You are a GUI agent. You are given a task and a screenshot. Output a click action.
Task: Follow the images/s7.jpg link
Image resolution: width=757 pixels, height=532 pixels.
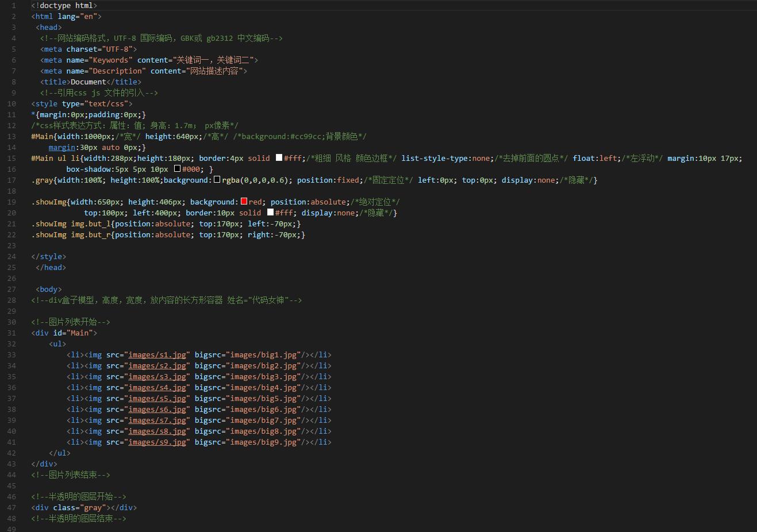click(x=157, y=421)
